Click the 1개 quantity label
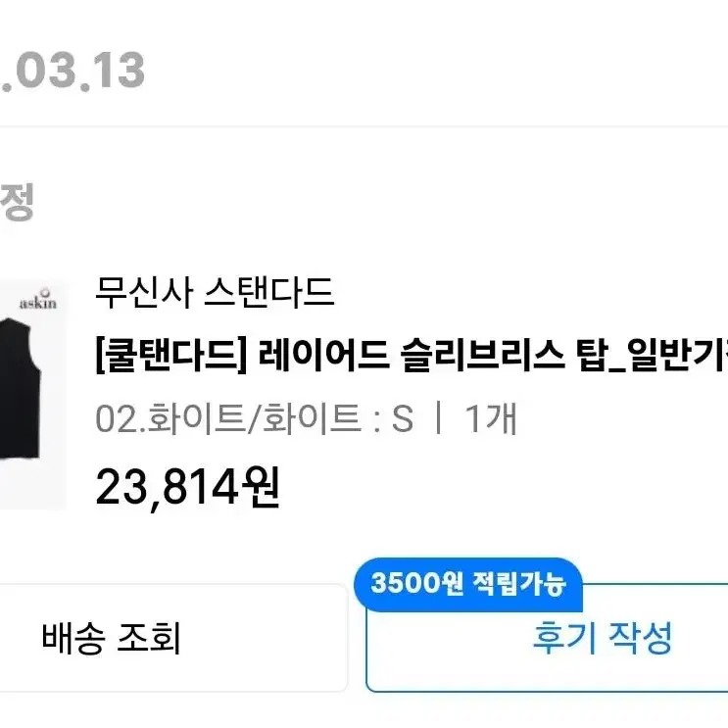The height and width of the screenshot is (728, 728). click(490, 418)
